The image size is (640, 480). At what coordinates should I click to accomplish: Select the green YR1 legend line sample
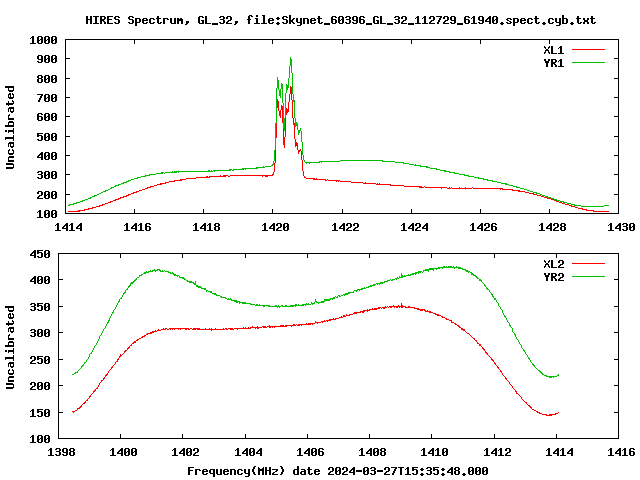[589, 61]
